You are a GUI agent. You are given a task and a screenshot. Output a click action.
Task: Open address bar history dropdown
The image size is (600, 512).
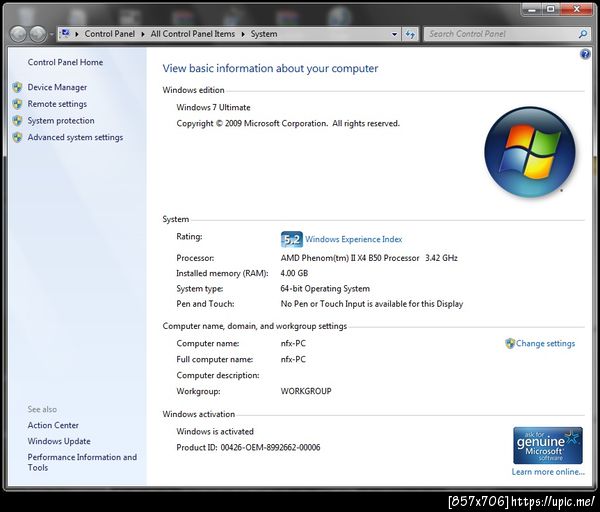pos(394,34)
